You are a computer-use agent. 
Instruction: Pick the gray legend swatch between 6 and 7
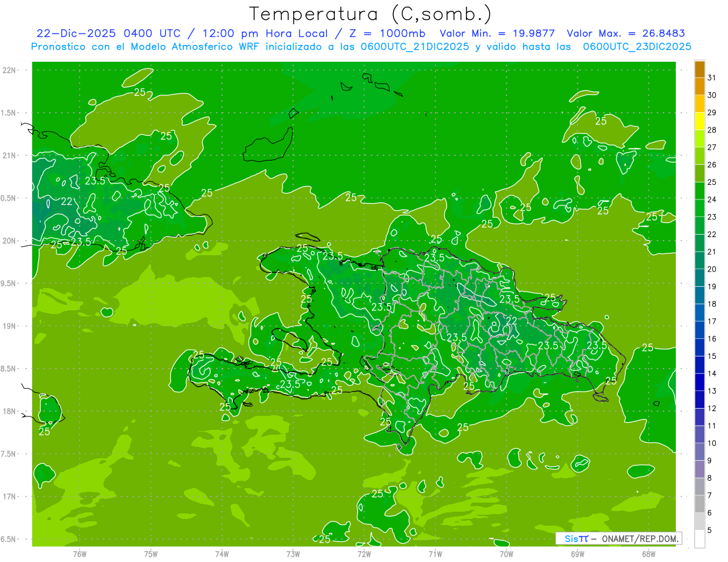click(699, 504)
